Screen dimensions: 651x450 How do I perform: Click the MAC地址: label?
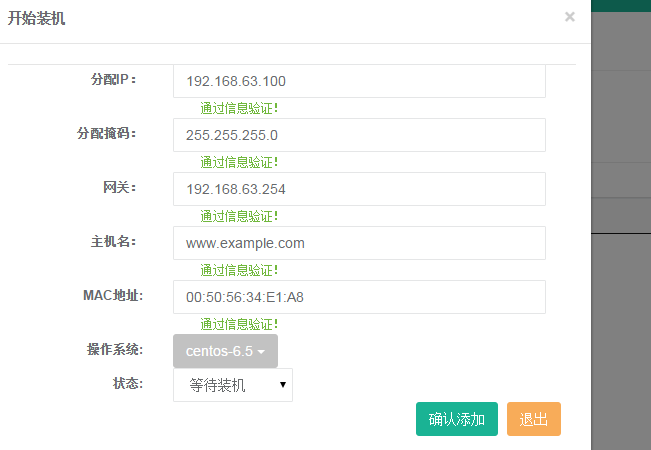[x=113, y=295]
